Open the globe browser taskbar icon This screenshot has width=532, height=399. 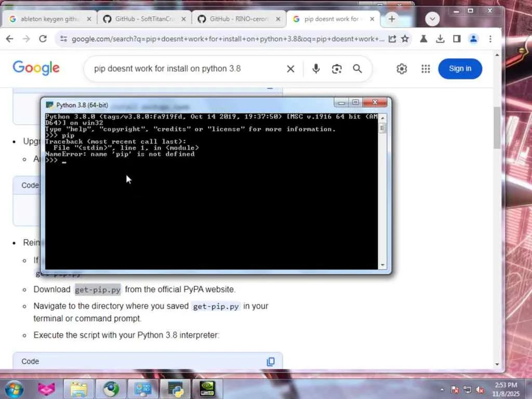tap(111, 389)
